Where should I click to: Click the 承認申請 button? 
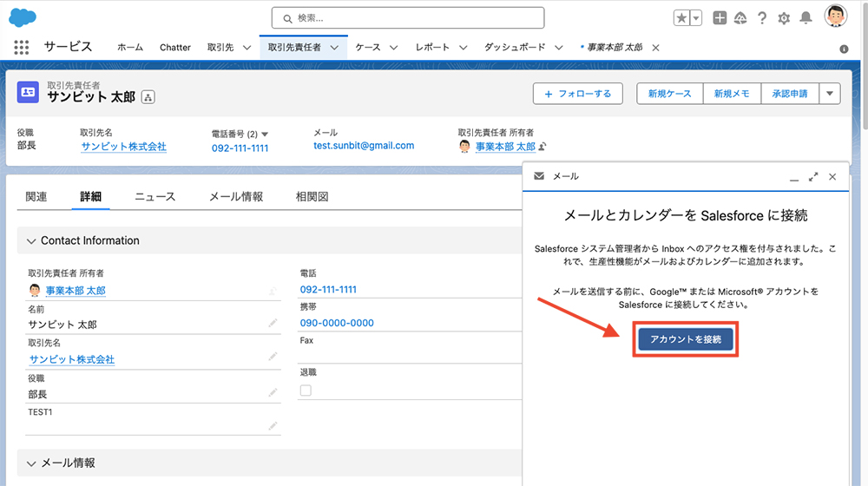[x=790, y=94]
